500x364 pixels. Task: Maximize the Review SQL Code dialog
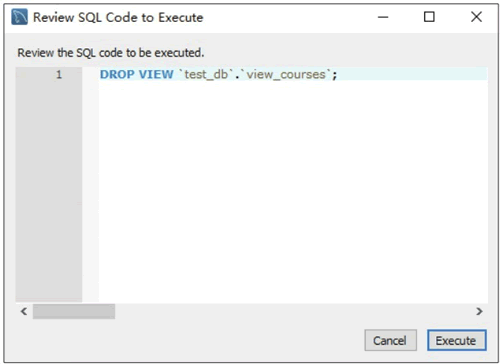point(429,17)
